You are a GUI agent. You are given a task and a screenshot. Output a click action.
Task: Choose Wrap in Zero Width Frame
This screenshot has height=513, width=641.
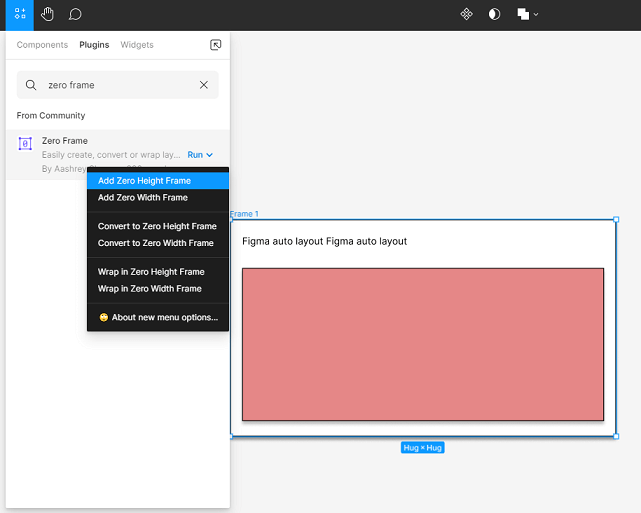158,289
